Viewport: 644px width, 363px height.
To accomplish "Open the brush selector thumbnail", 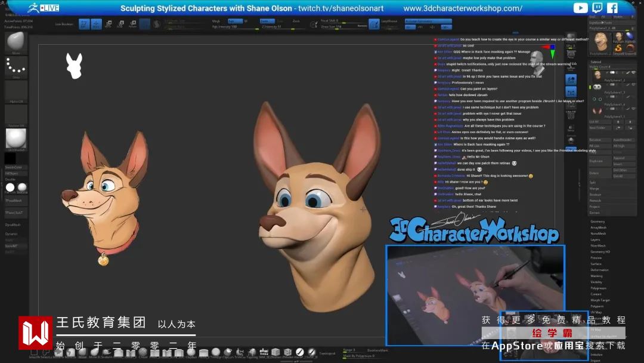I will pos(16,43).
